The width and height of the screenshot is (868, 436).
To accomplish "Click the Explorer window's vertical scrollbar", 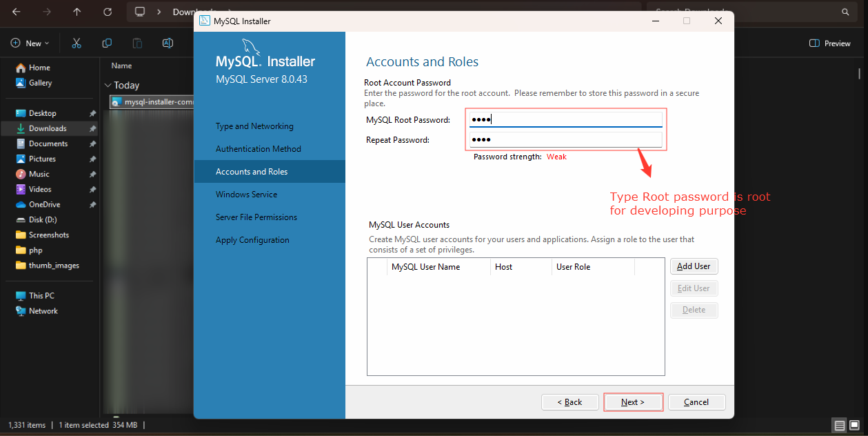I will 859,74.
